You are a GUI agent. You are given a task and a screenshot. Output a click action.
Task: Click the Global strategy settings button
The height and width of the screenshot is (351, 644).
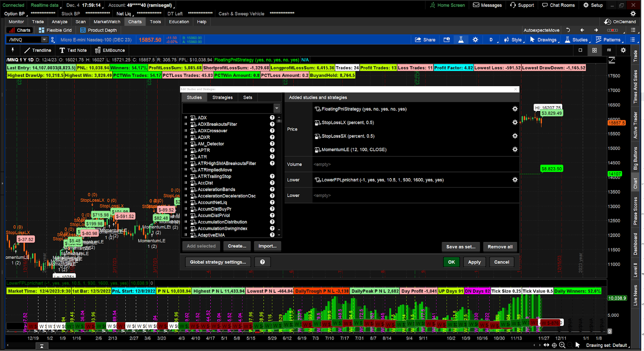[218, 262]
